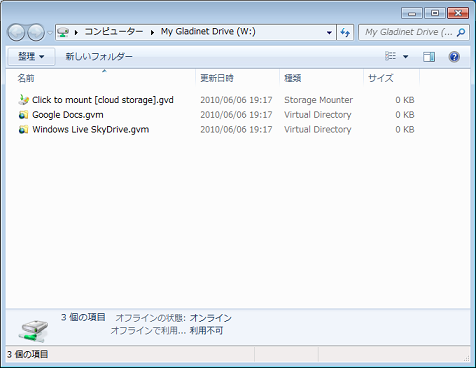Image resolution: width=476 pixels, height=368 pixels.
Task: Click 利用不可 value in details pane
Action: (x=206, y=331)
